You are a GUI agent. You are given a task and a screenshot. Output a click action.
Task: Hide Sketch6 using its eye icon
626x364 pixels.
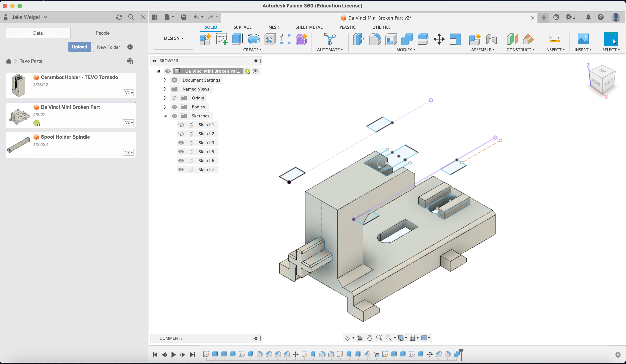point(181,160)
